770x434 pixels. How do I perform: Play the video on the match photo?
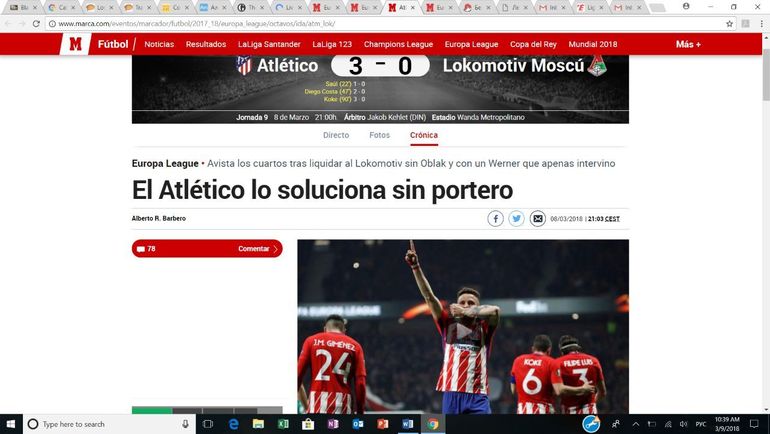tap(465, 331)
